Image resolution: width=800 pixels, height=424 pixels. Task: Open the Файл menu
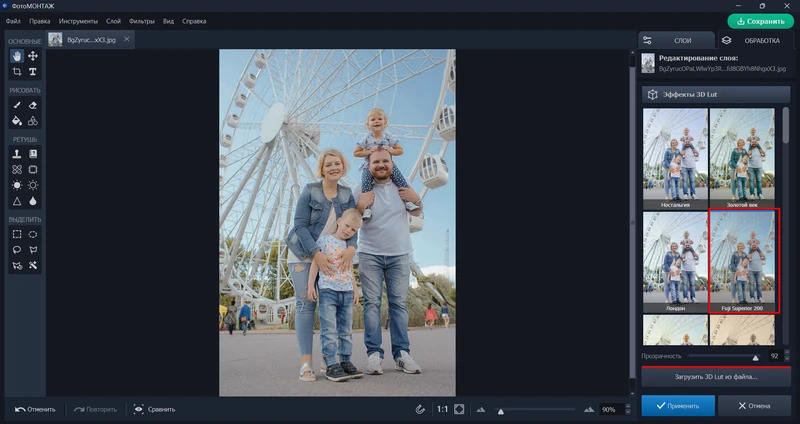click(13, 21)
